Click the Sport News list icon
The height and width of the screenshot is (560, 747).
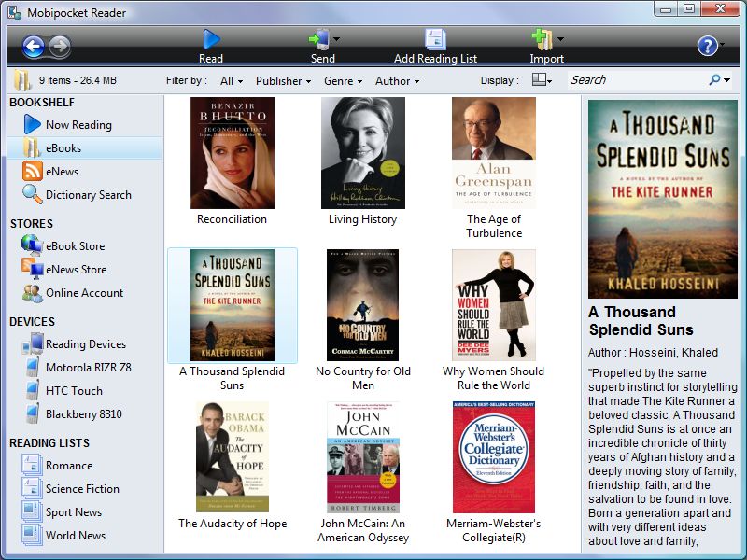(32, 511)
